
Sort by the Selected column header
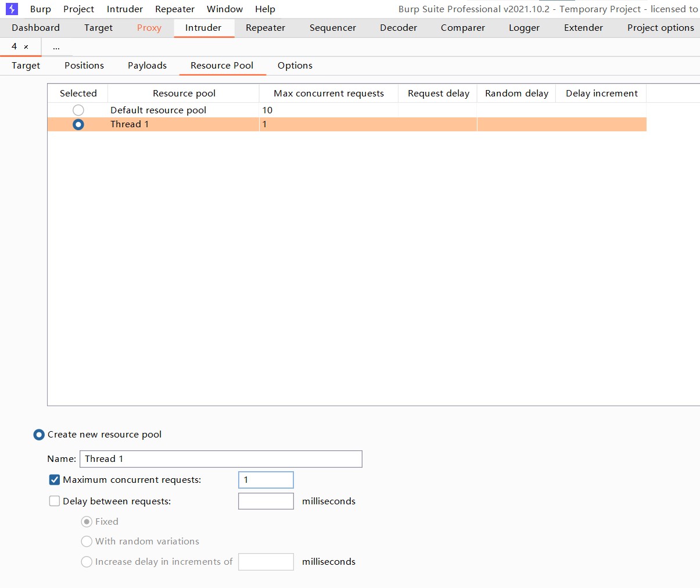[78, 94]
